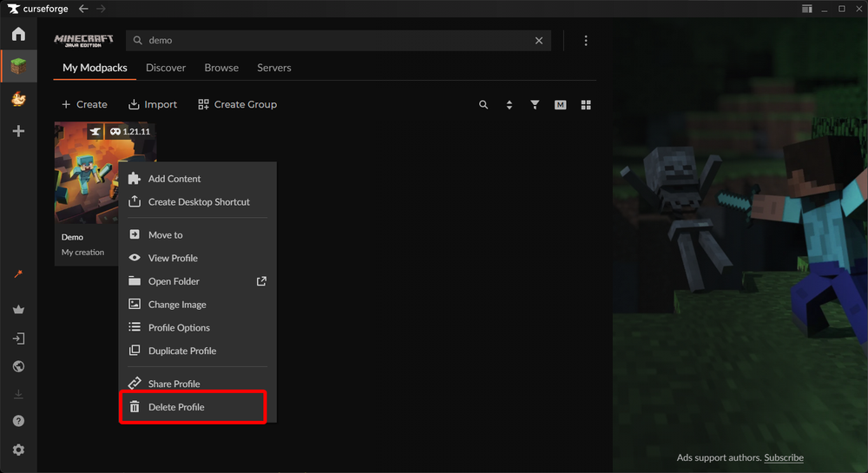
Task: Choose Duplicate Profile menu entry
Action: [197, 351]
